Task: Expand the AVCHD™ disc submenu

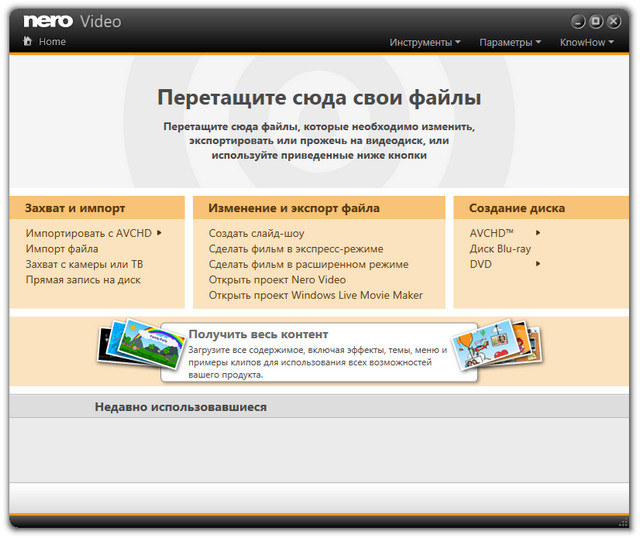Action: (x=538, y=233)
